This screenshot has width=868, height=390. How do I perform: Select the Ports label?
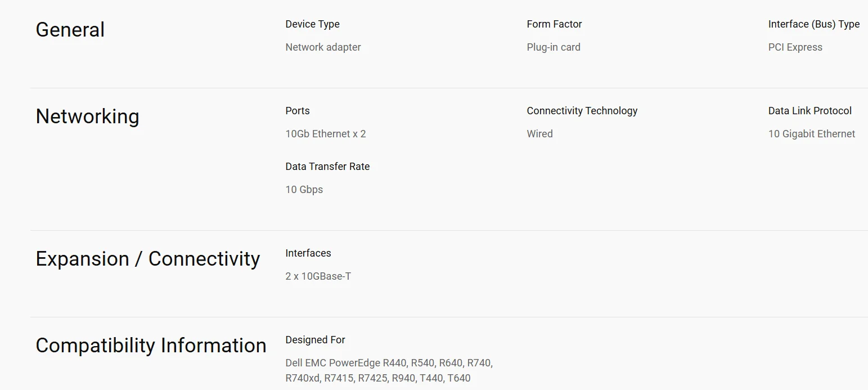(x=298, y=111)
